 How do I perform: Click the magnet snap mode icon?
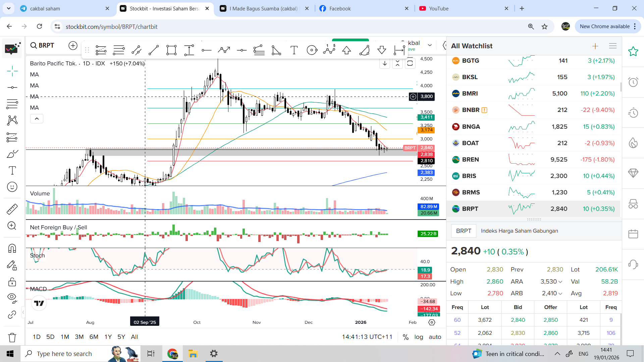point(12,248)
